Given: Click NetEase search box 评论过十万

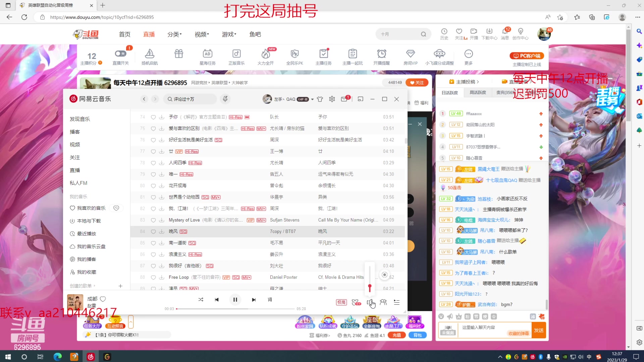Looking at the screenshot, I should coord(190,99).
